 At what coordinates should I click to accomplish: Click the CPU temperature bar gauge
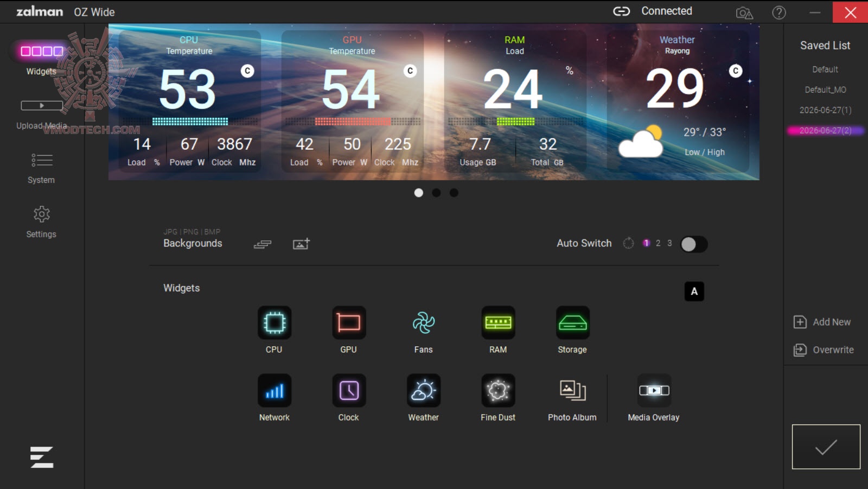[x=190, y=122]
